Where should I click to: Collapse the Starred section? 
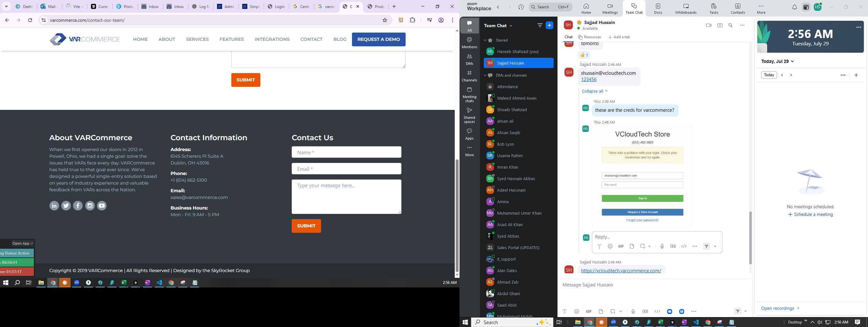[x=485, y=40]
